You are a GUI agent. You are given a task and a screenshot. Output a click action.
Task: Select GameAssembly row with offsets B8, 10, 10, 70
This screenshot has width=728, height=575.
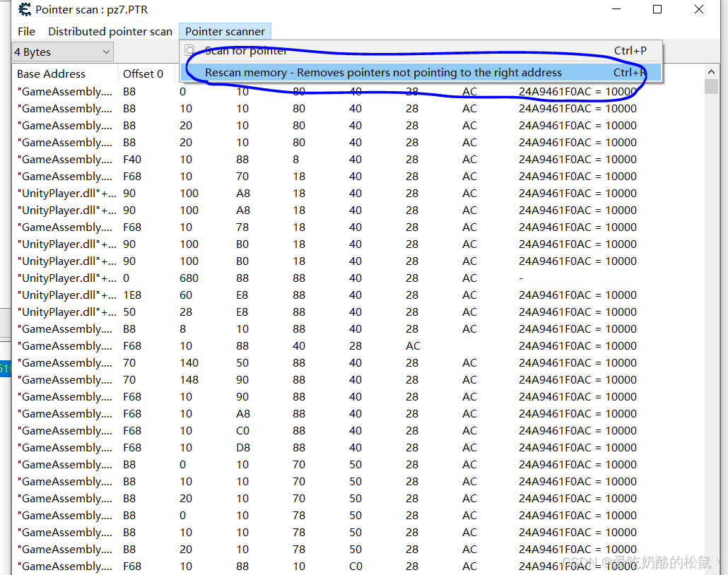click(358, 481)
